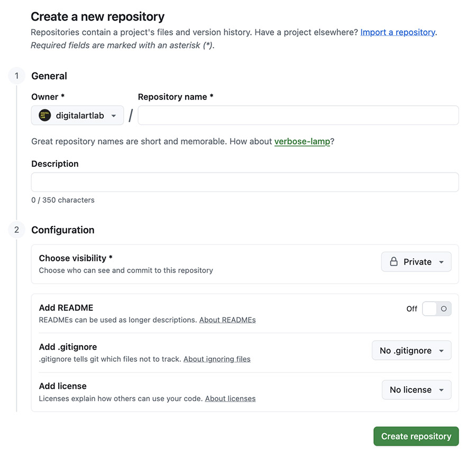Expand the No license dropdown
The image size is (476, 454).
point(416,390)
